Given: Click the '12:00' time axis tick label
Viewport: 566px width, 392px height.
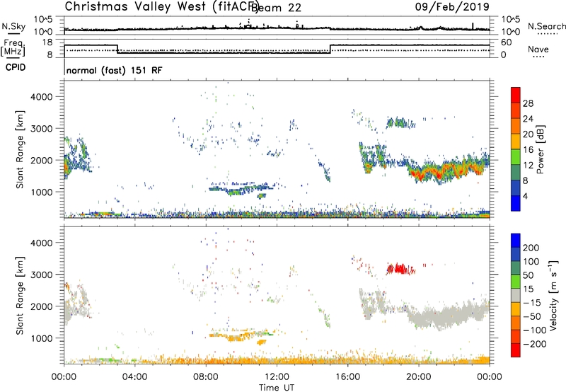Looking at the screenshot, I should tap(277, 377).
